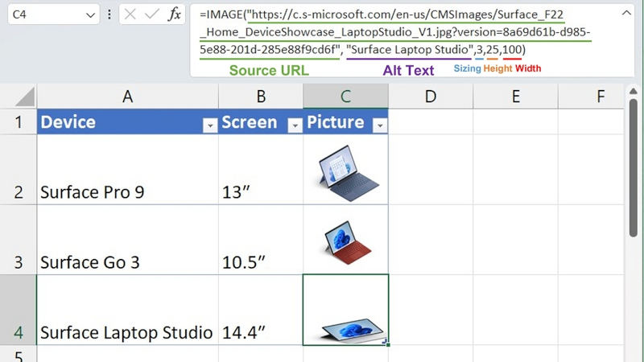
Task: Click the three-dot handle beside Name Box
Action: click(x=109, y=14)
